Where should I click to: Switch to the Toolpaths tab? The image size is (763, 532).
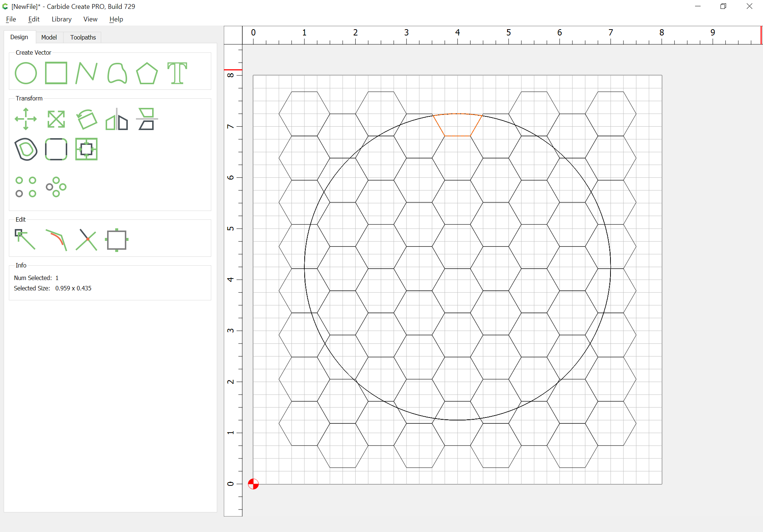[x=83, y=37]
